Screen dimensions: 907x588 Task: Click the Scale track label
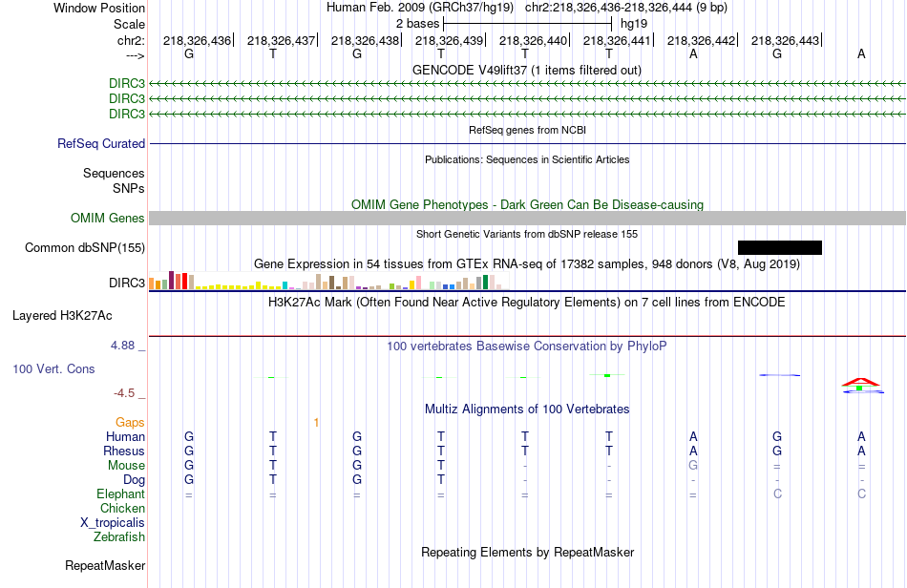tap(129, 24)
